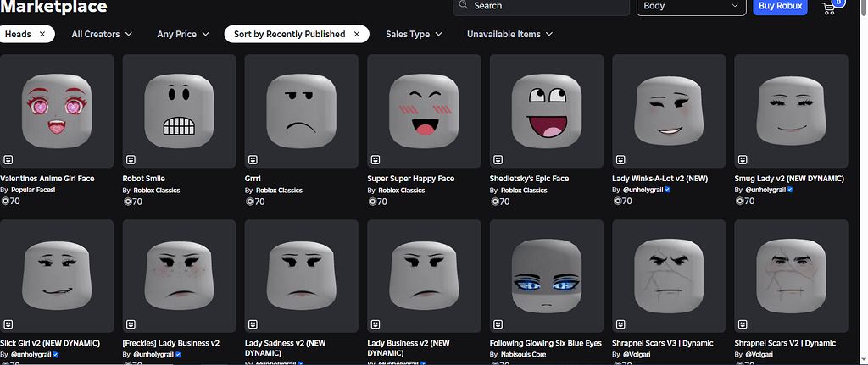
Task: Click dynamic head badge on Grrr! card
Action: pos(253,159)
